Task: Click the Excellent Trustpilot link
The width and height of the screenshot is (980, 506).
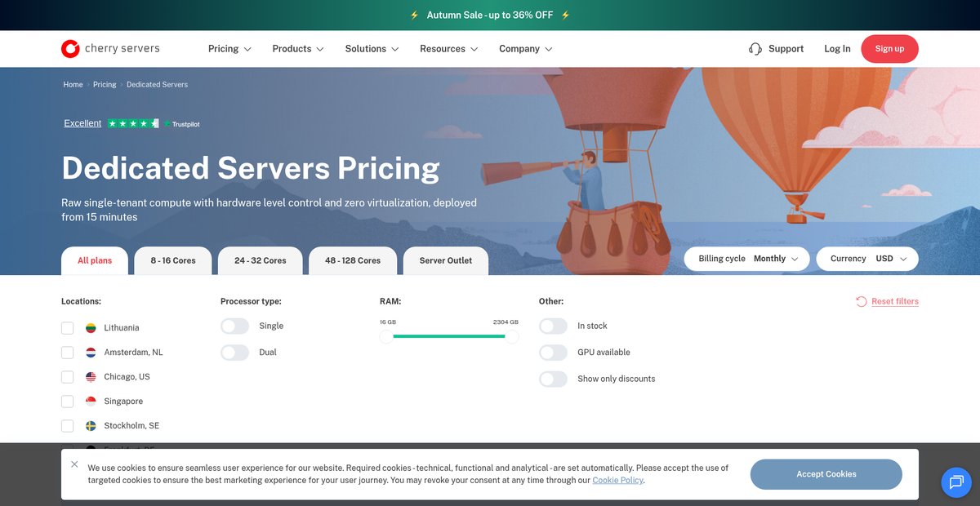Action: tap(82, 123)
